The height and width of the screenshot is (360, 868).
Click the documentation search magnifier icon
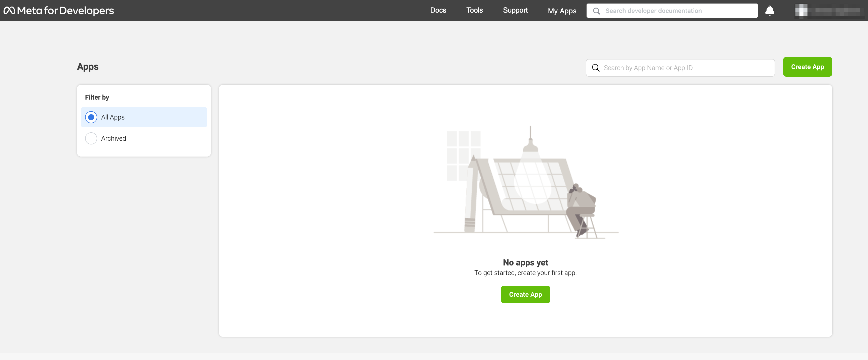point(596,11)
